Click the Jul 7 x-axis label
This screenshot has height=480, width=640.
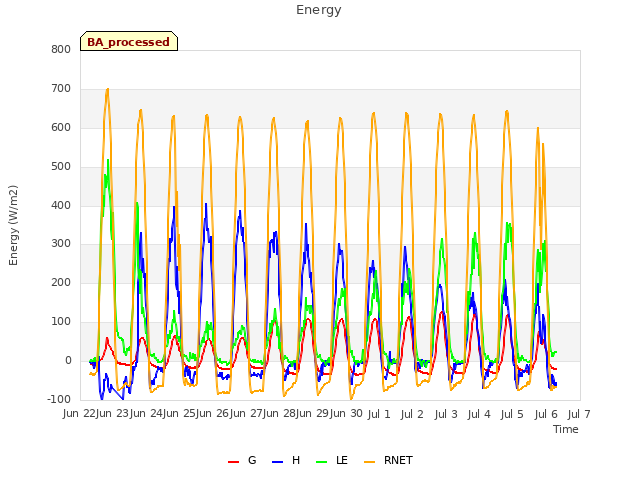[579, 414]
